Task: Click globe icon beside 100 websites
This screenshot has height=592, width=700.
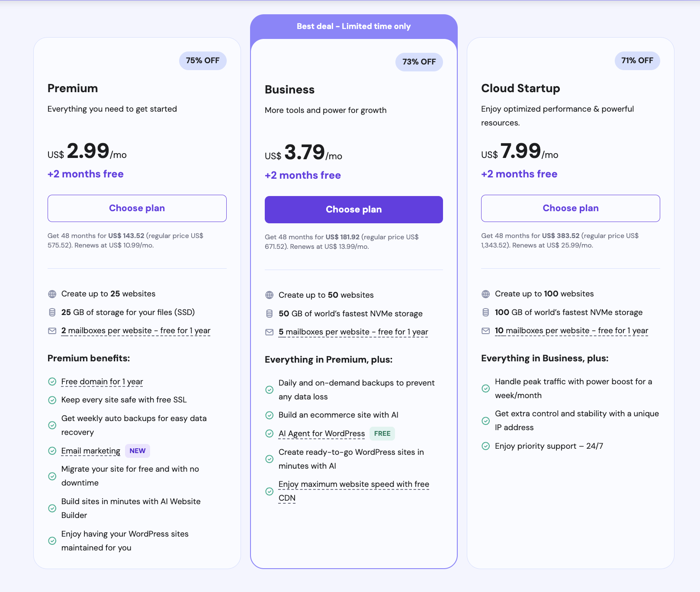Action: (486, 294)
